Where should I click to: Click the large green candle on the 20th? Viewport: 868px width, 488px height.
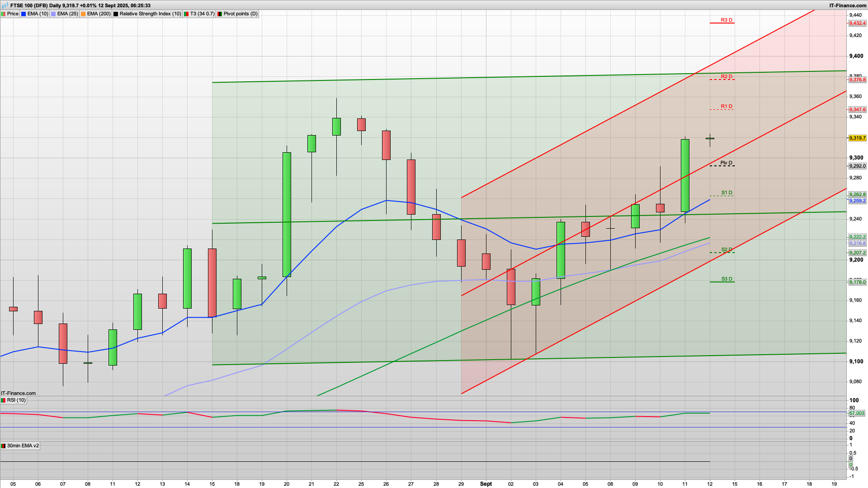click(287, 215)
